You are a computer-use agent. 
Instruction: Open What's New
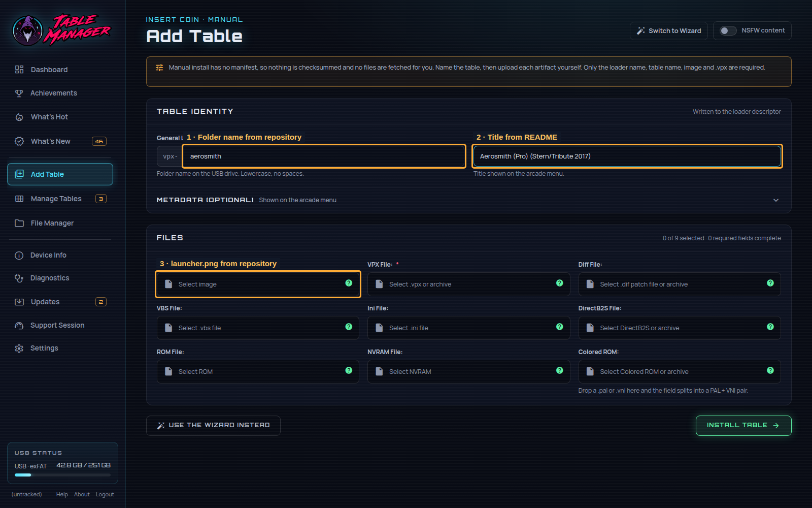[60, 141]
